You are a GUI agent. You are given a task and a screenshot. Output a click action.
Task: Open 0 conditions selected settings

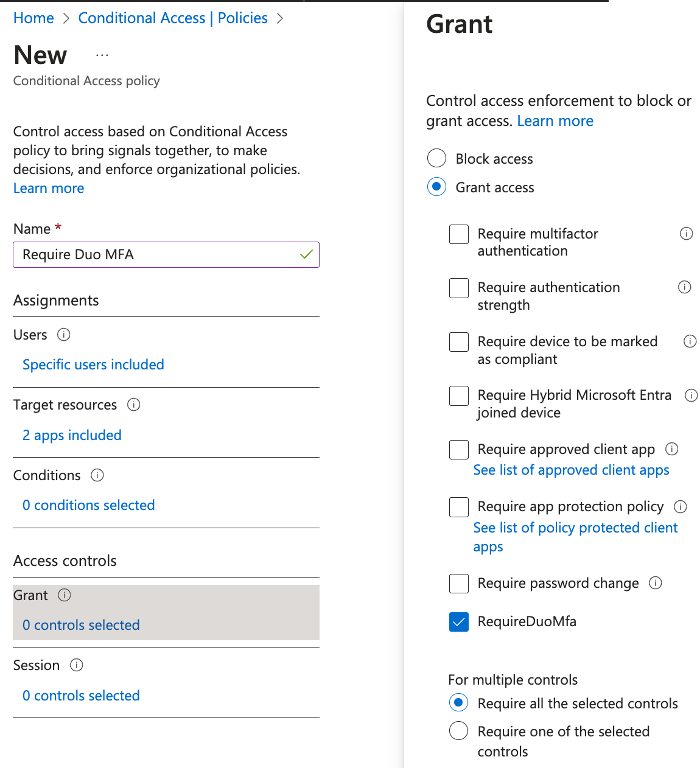coord(88,505)
